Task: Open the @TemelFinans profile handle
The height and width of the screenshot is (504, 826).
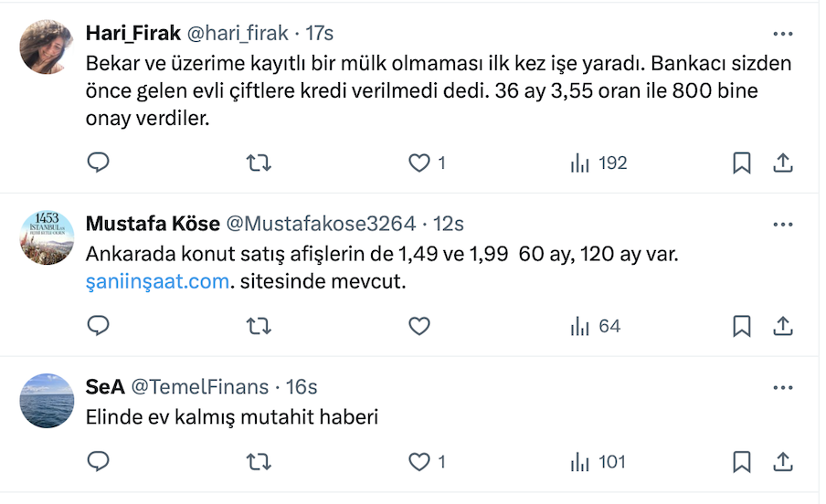Action: (x=200, y=387)
